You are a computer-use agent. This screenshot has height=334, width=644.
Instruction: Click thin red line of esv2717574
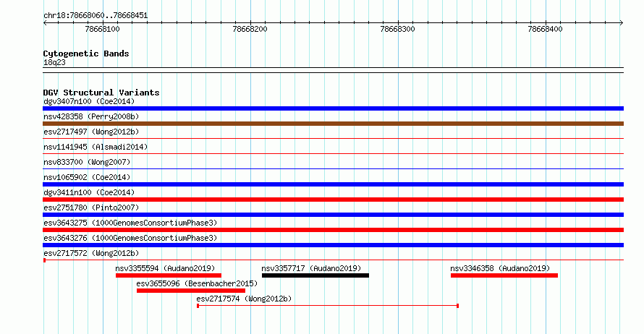point(328,306)
